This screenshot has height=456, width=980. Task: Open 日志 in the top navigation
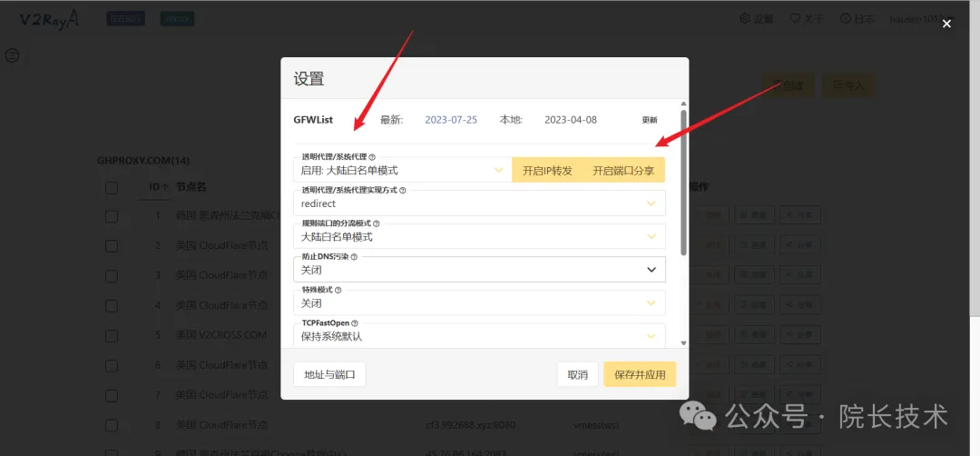(x=857, y=18)
